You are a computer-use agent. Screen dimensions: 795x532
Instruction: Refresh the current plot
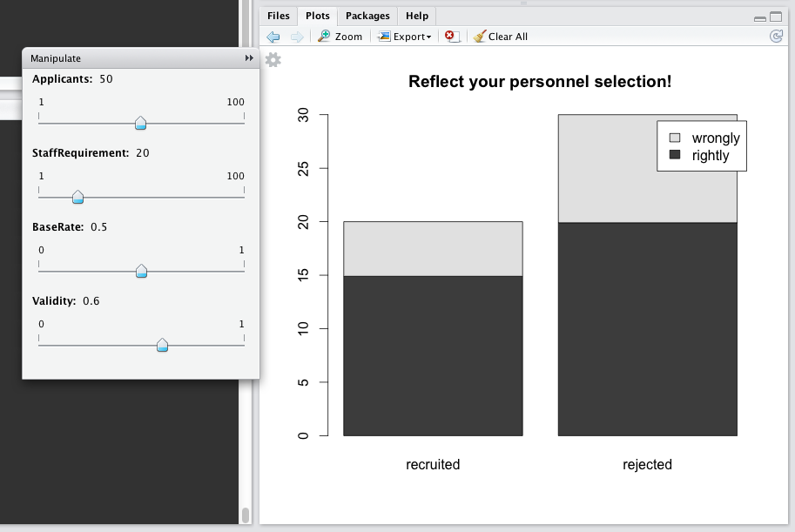pyautogui.click(x=776, y=37)
